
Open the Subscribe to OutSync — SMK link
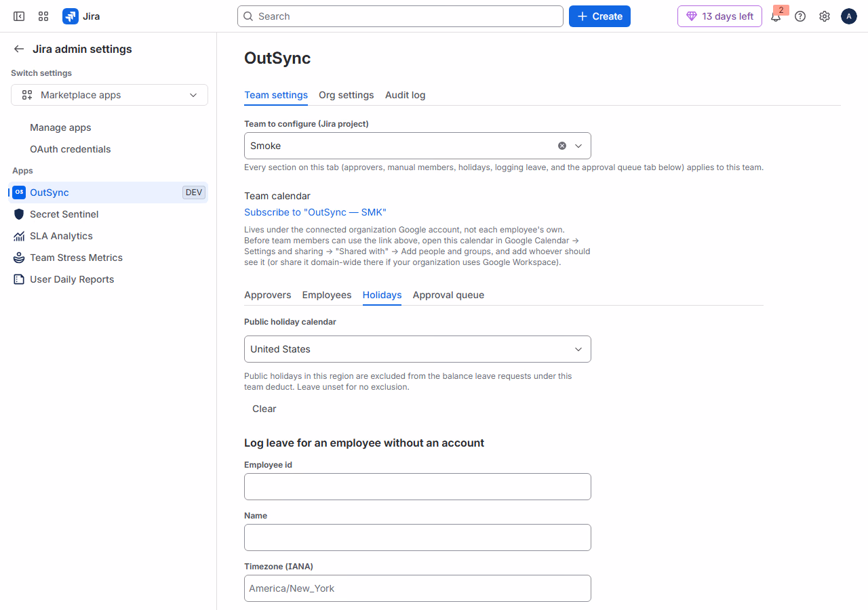[x=315, y=212]
